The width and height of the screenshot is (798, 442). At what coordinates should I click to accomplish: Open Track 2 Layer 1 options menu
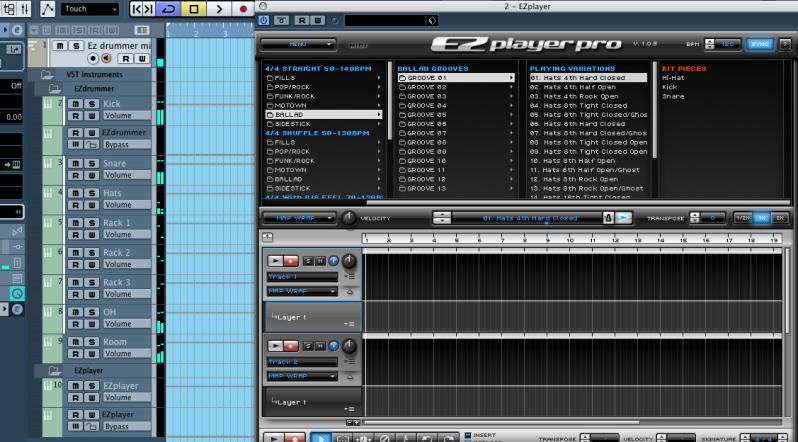tap(349, 408)
